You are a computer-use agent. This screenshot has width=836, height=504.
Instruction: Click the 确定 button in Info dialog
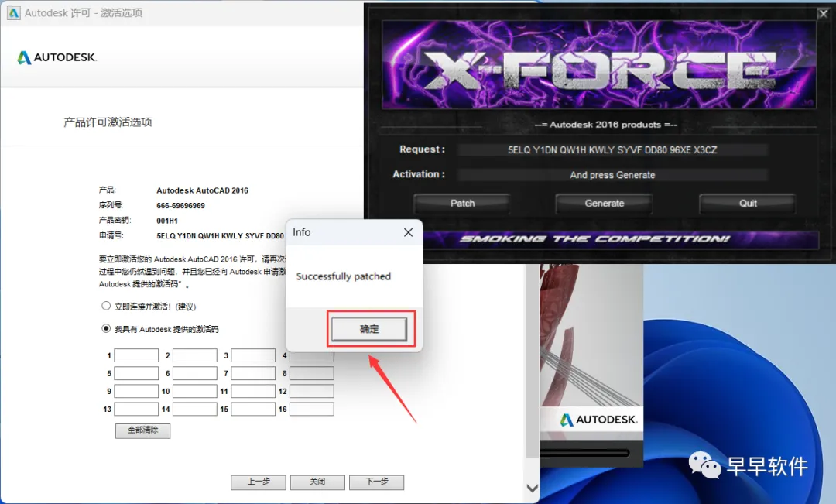tap(369, 329)
